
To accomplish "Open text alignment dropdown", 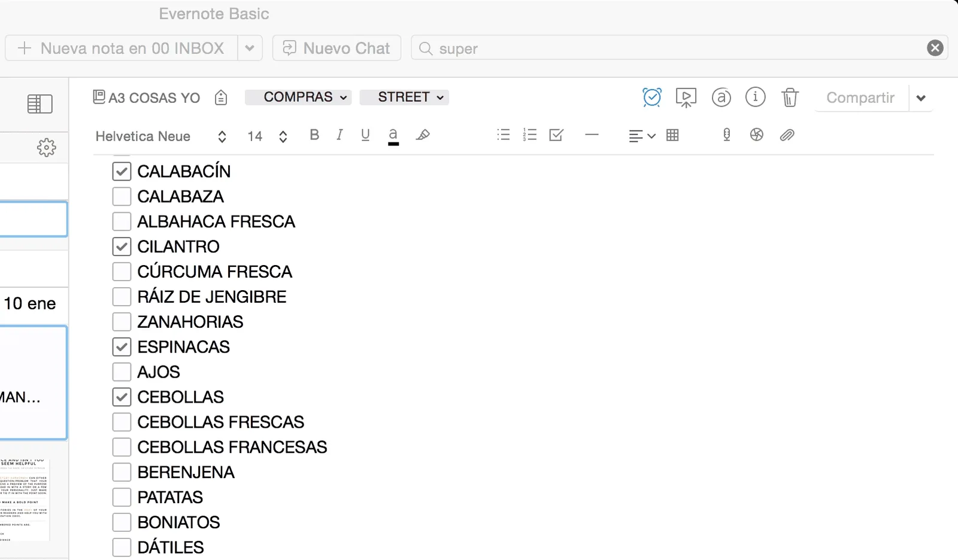I will tap(642, 136).
